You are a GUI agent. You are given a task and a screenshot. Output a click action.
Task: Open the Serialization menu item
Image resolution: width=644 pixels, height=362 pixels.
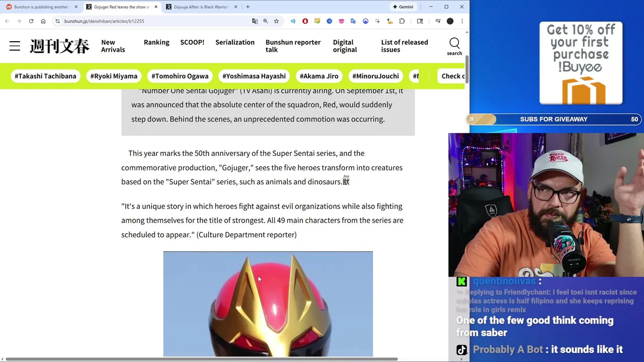pos(235,42)
